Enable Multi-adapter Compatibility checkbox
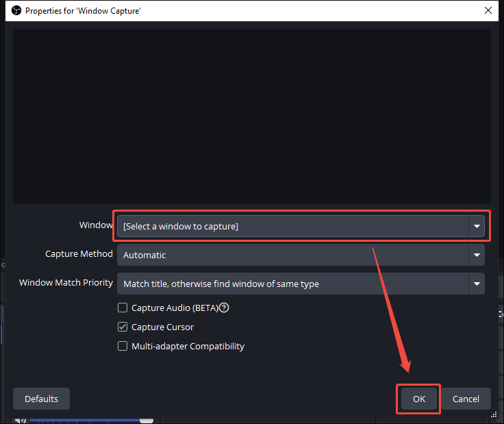504x424 pixels. (123, 346)
